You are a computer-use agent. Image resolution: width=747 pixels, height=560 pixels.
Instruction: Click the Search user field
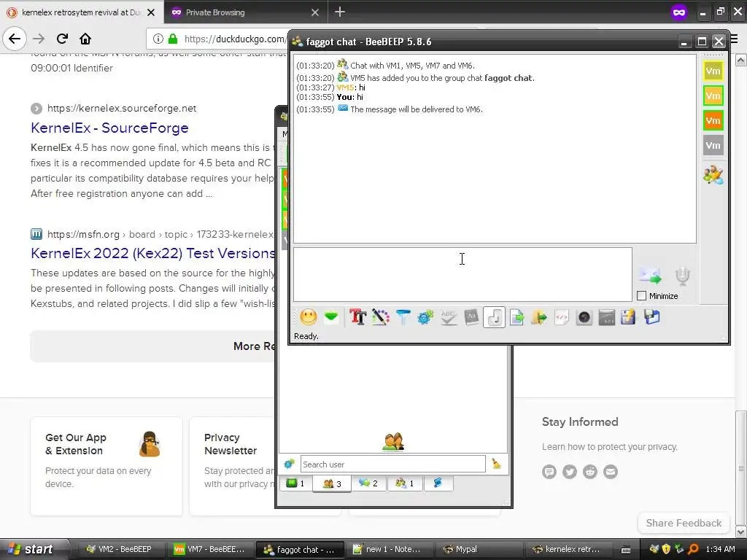393,464
